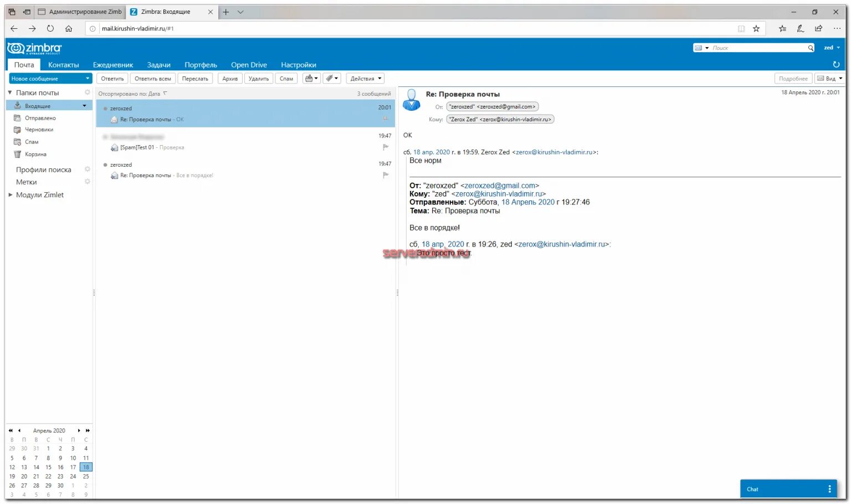Open Новое сообщение dropdown arrow
This screenshot has width=851, height=504.
pyautogui.click(x=88, y=79)
